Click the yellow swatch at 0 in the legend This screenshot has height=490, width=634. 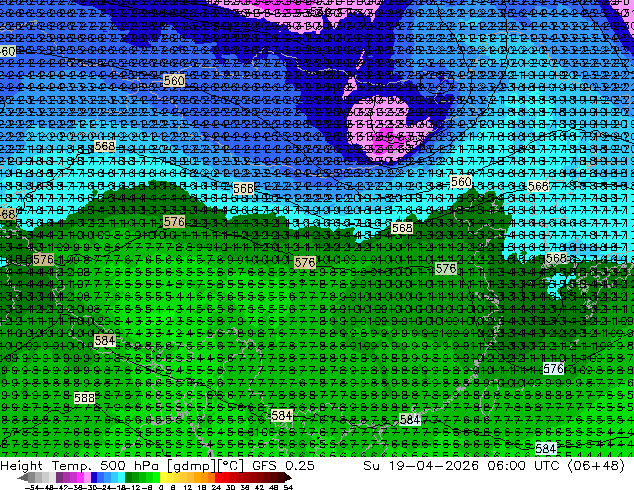(x=163, y=477)
